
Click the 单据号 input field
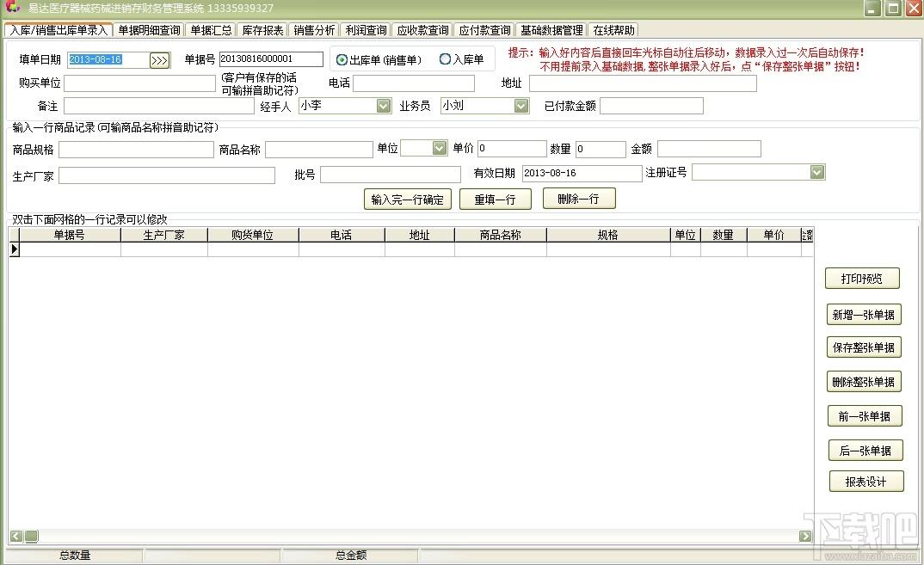pos(271,59)
